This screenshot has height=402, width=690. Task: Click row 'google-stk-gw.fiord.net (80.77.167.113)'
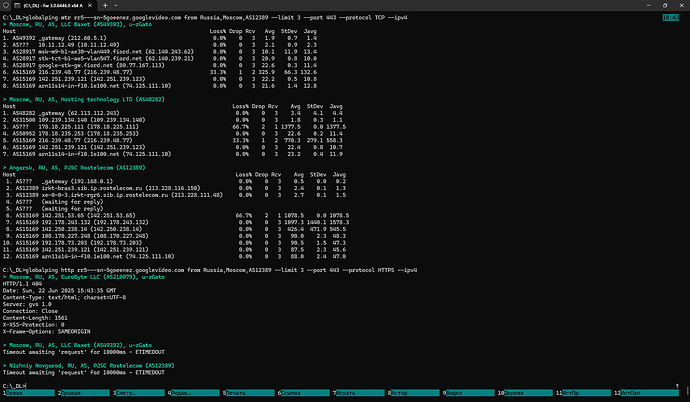tap(160, 66)
